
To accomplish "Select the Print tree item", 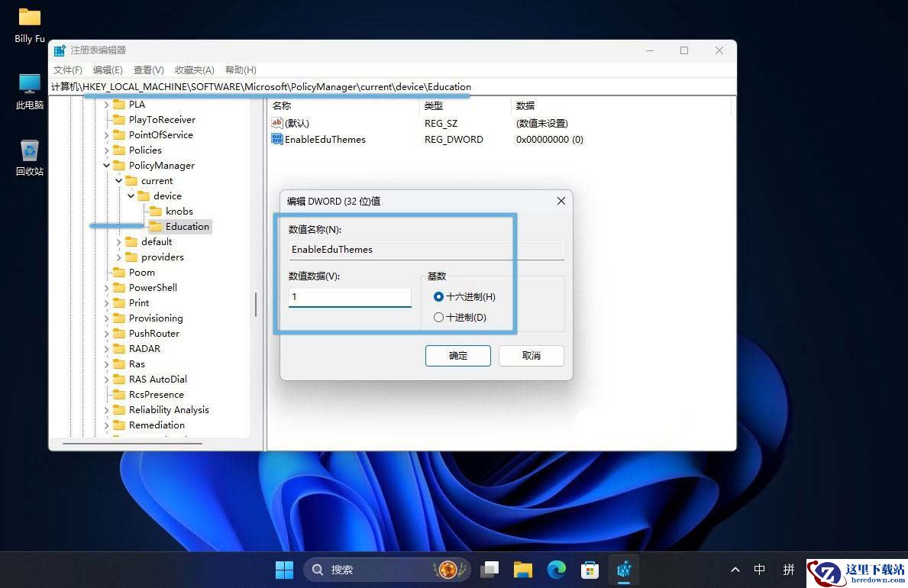I will click(139, 303).
